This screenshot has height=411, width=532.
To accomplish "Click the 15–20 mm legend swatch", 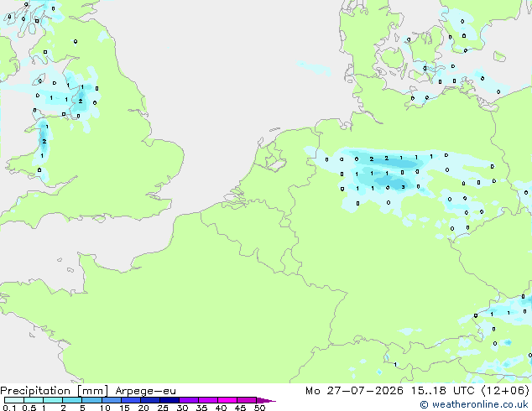I will pyautogui.click(x=131, y=400).
